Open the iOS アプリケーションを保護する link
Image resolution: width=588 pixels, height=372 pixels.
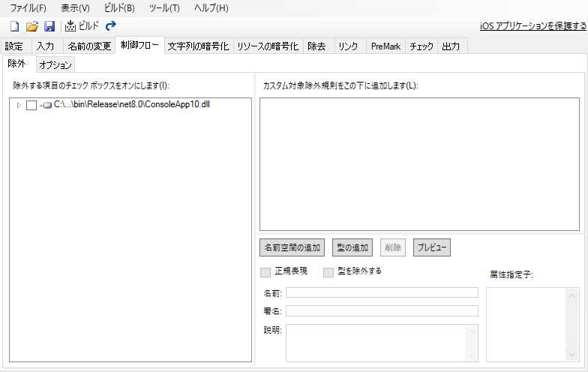click(x=532, y=26)
